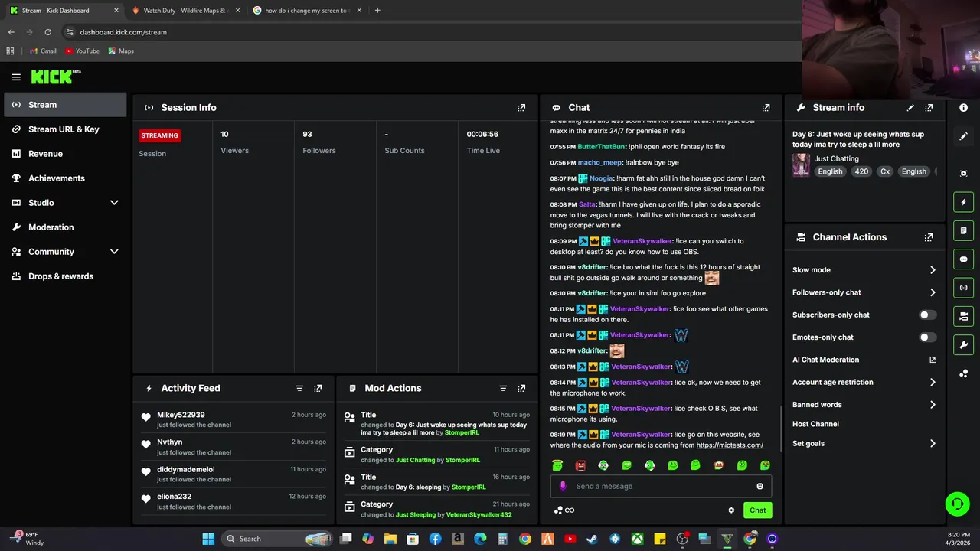Screen dimensions: 980x551
Task: Open the emoji picker in message box
Action: coord(759,486)
